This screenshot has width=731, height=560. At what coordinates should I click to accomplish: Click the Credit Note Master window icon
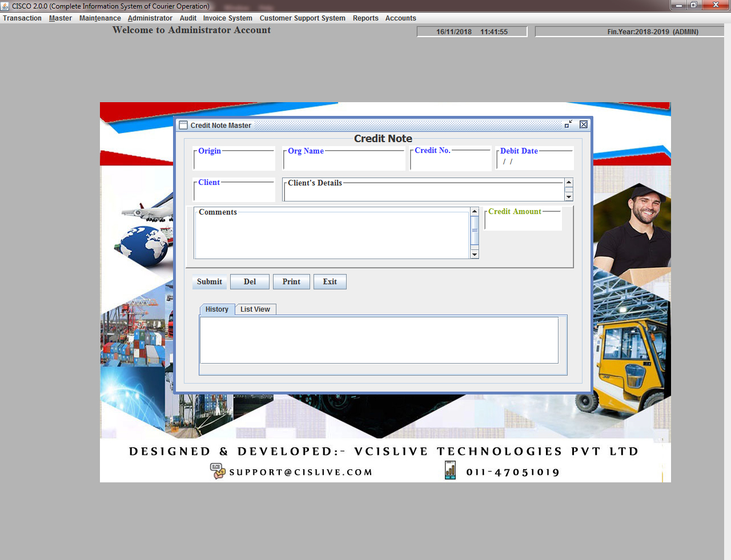[183, 125]
